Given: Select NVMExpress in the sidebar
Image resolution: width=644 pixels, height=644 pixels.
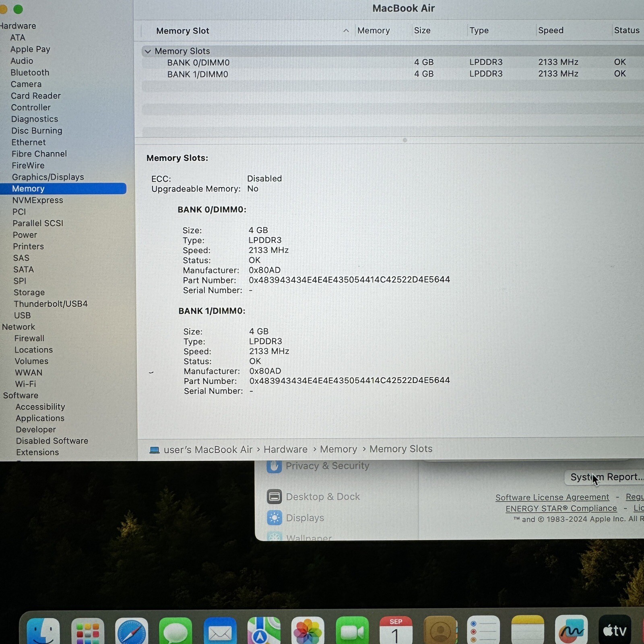Looking at the screenshot, I should (x=37, y=200).
